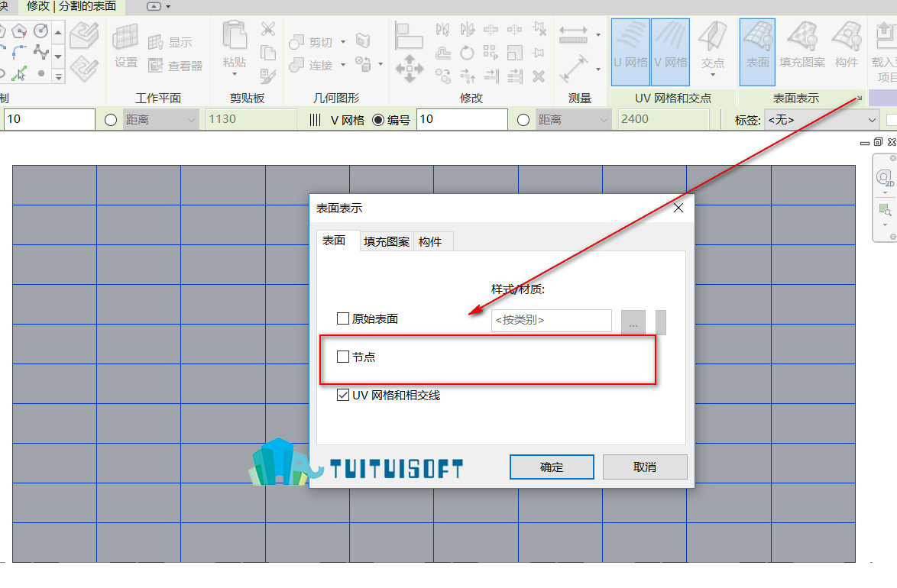Expand the 连接 dropdown arrow
The image size is (897, 588).
[x=343, y=65]
